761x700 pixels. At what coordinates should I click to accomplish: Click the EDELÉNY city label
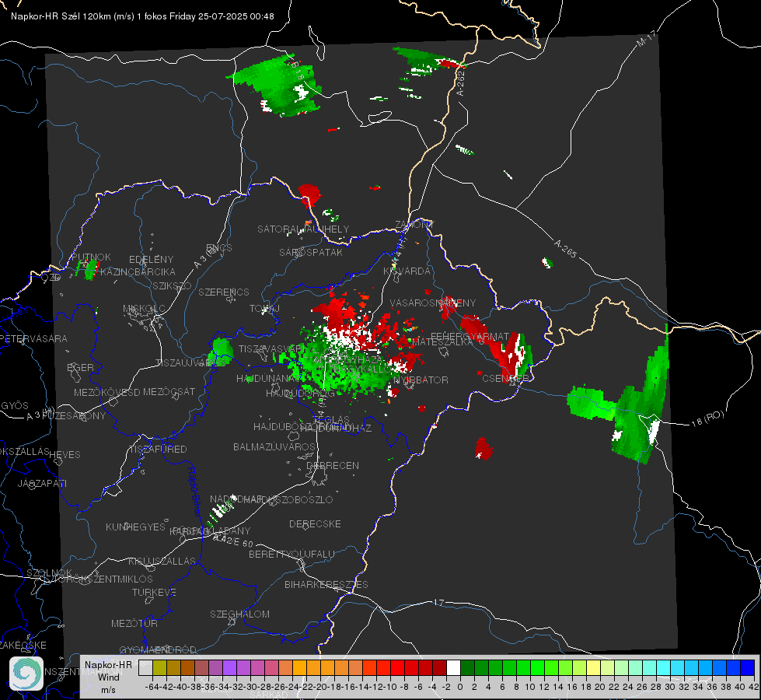point(151,260)
